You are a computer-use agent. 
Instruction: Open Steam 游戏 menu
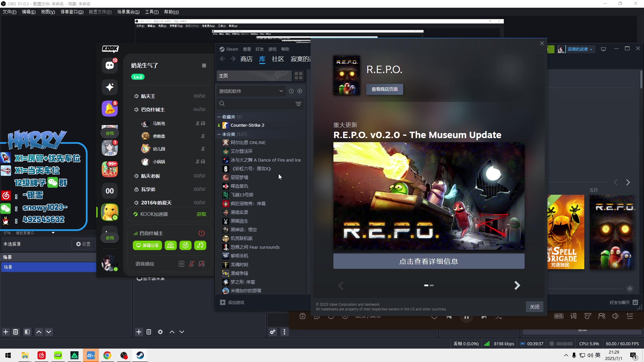(272, 49)
